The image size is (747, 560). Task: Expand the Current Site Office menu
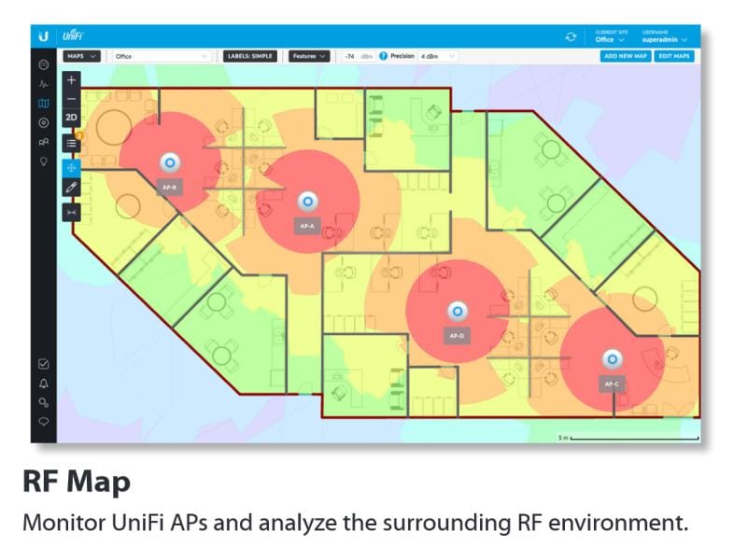pyautogui.click(x=611, y=36)
